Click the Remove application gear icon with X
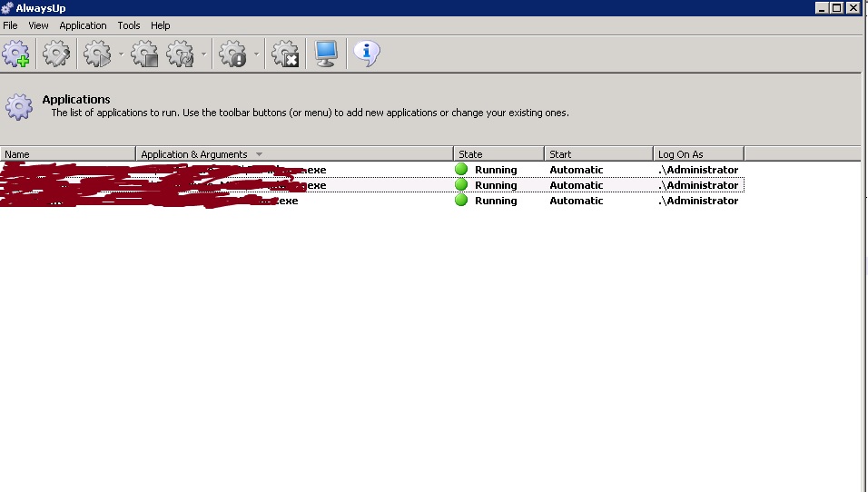Image resolution: width=868 pixels, height=492 pixels. click(286, 54)
